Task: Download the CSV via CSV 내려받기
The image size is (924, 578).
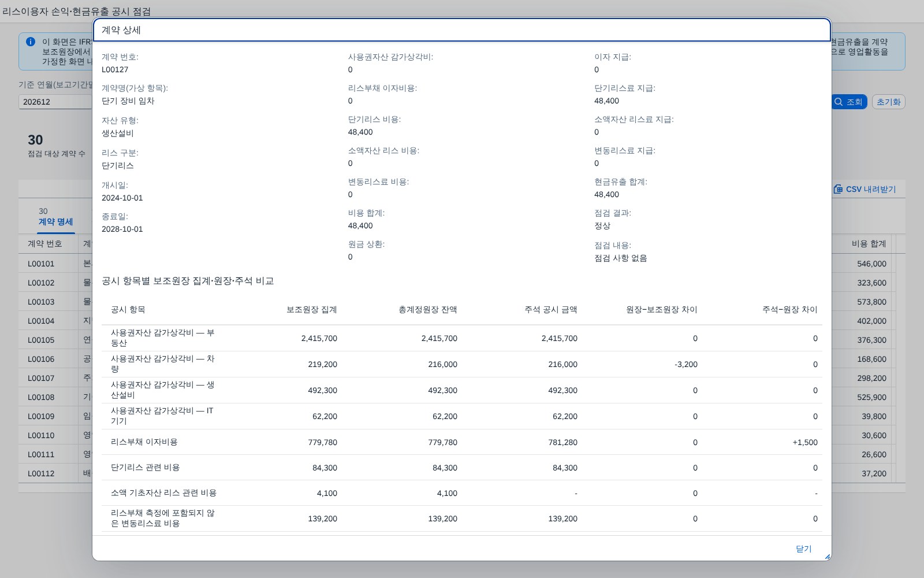Action: (865, 189)
